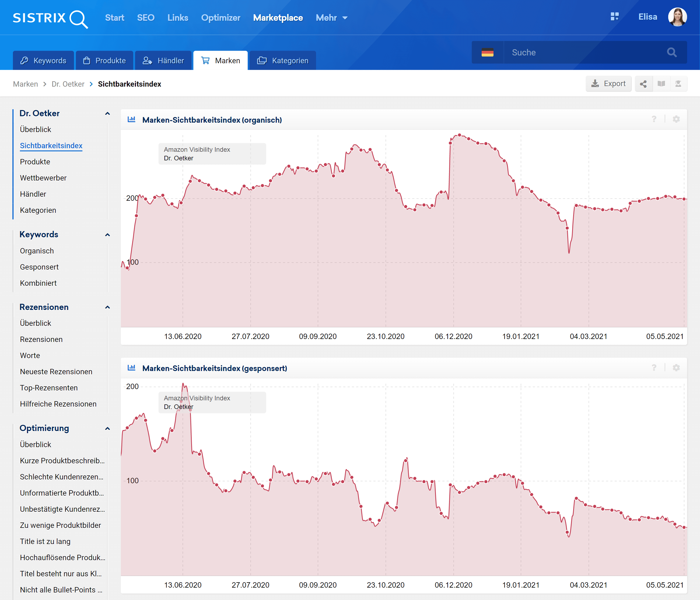Click the open book handbook icon
700x600 pixels.
661,84
